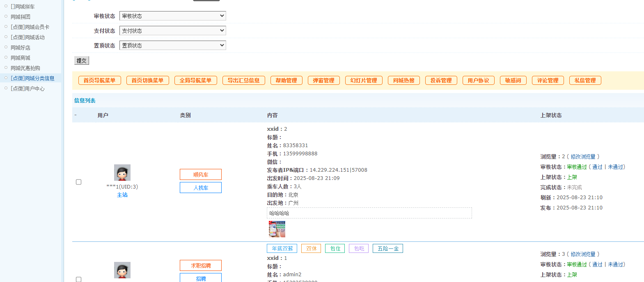
Task: Open 敏感词 management
Action: click(513, 80)
